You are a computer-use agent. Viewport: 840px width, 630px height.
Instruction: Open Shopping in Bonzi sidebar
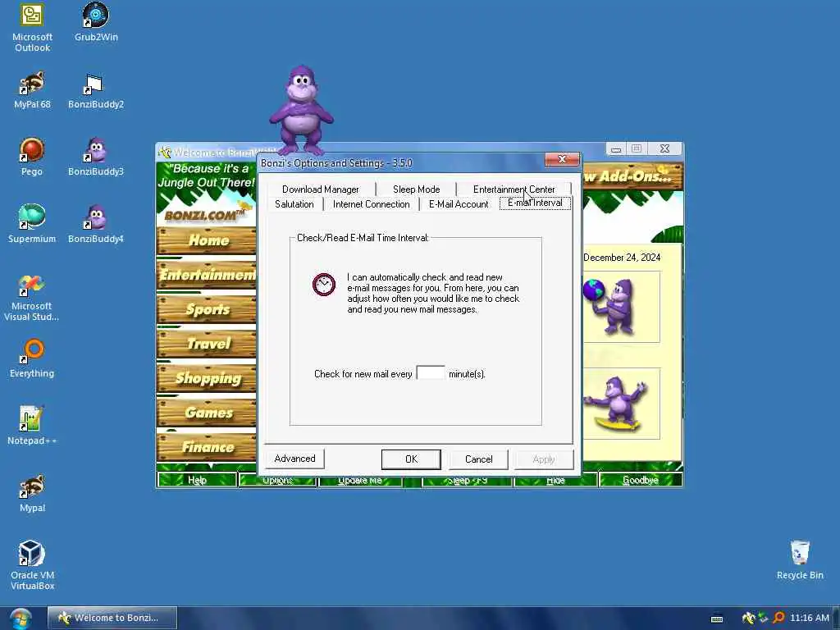click(207, 378)
